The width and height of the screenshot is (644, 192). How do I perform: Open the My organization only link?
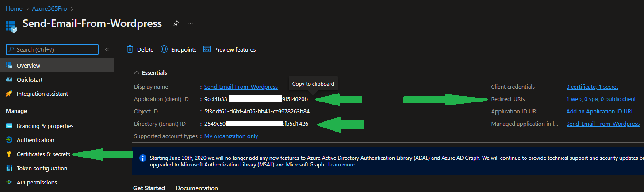tap(231, 136)
